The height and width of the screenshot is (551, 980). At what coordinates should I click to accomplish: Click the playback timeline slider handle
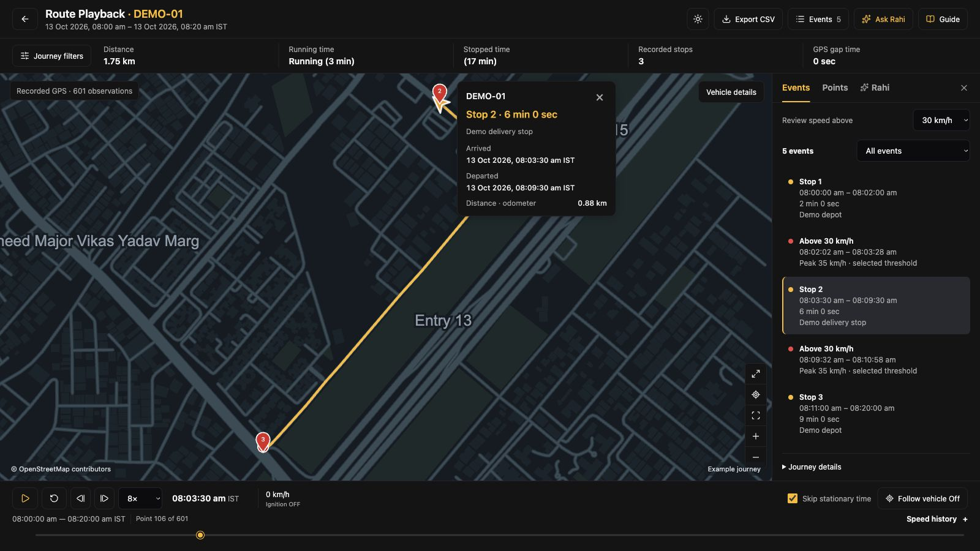200,535
